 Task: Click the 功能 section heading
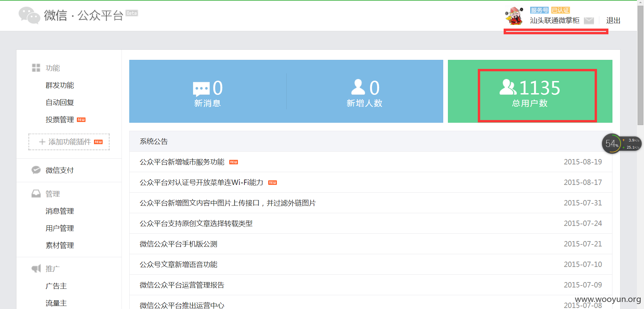pos(53,68)
